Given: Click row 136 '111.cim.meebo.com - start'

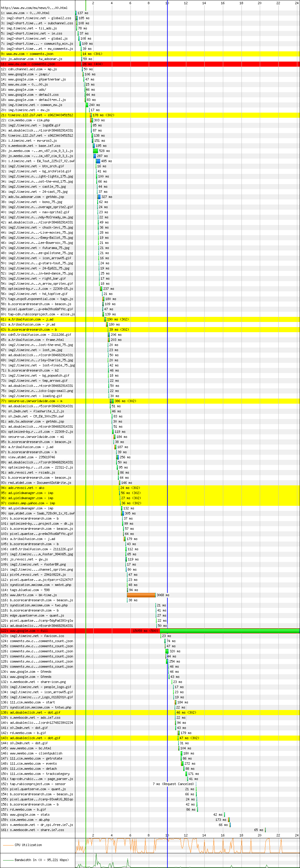Looking at the screenshot, I should tap(150, 702).
